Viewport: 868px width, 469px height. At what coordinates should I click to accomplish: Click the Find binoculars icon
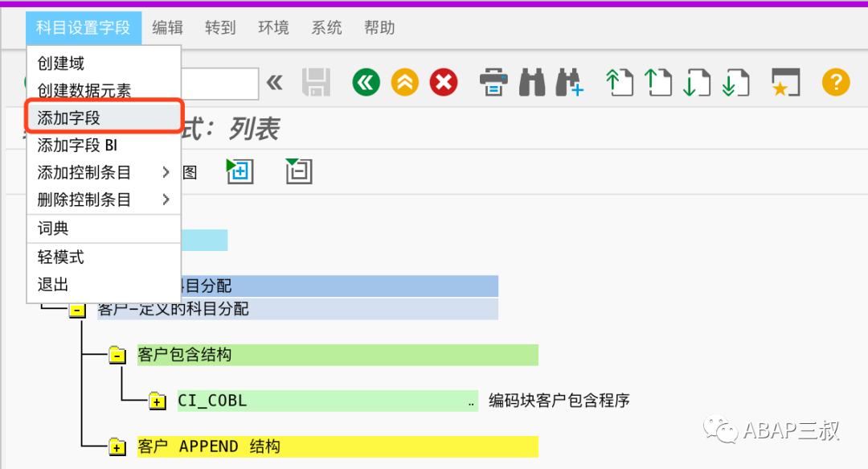[x=532, y=83]
